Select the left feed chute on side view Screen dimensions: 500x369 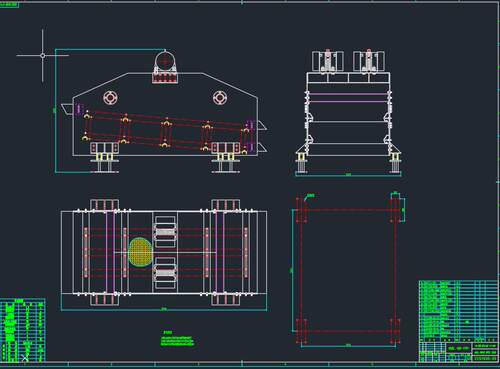[x=67, y=109]
